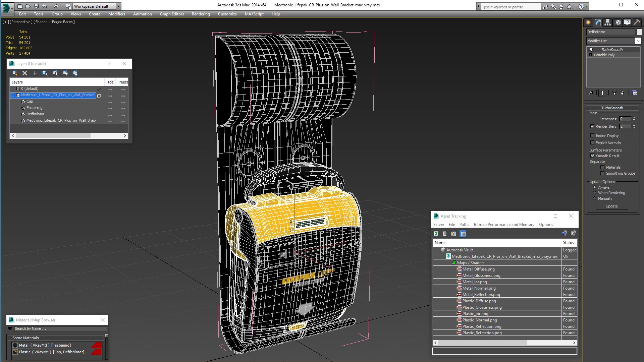Click the Undo arrow icon
This screenshot has height=362, width=644.
[x=44, y=6]
